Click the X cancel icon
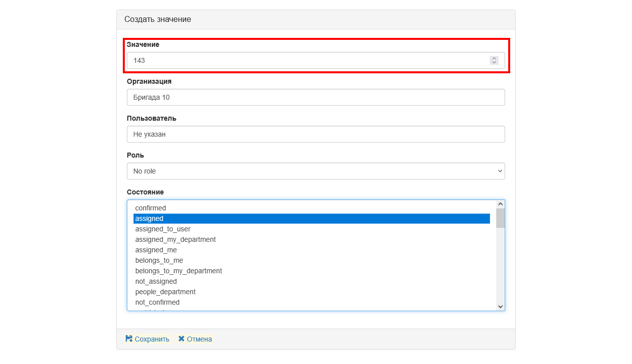The height and width of the screenshot is (364, 632). 181,339
